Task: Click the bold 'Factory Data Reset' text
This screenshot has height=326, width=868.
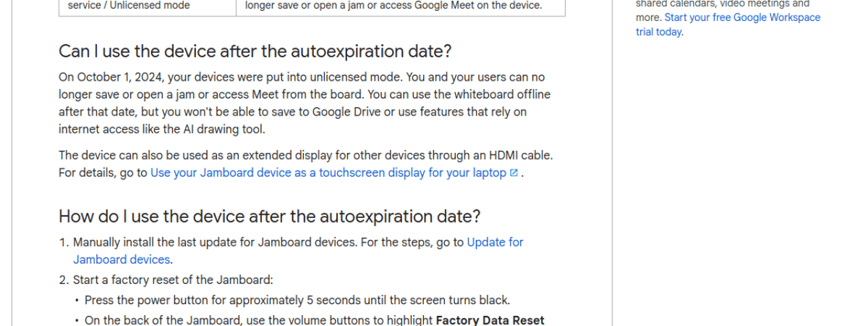Action: (490, 320)
